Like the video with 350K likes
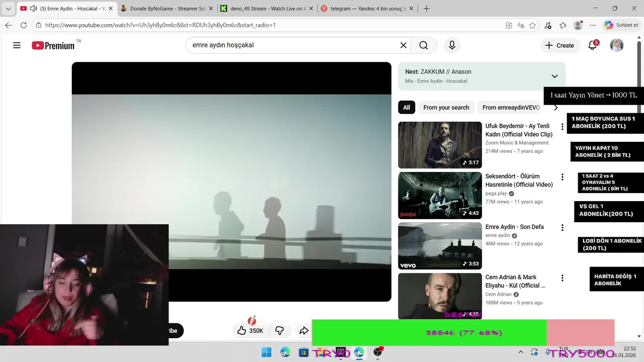 tap(250, 330)
